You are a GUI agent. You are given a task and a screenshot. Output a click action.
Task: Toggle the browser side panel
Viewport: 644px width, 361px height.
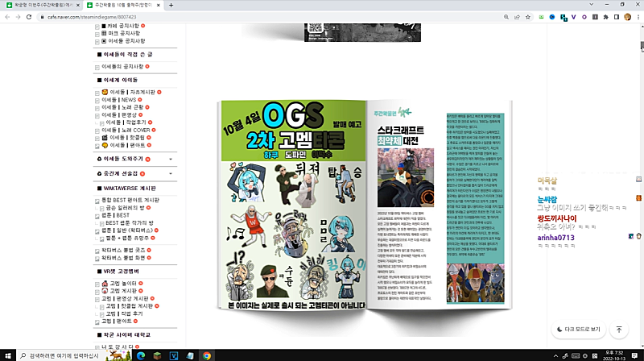tap(617, 17)
